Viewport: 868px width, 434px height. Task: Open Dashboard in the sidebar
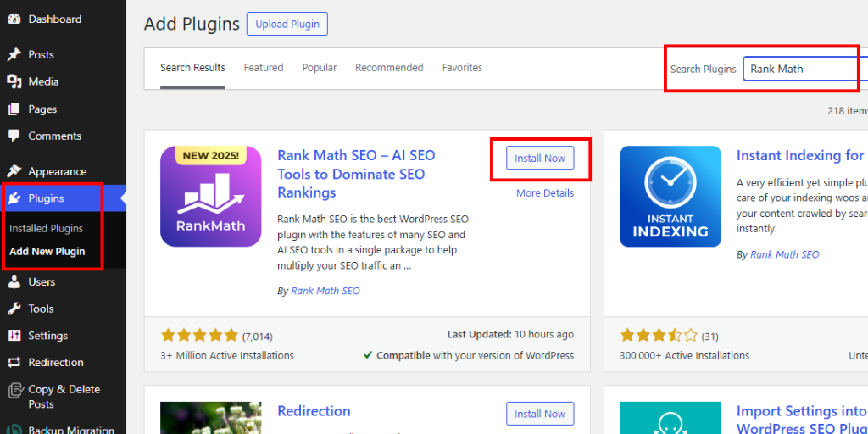point(55,19)
